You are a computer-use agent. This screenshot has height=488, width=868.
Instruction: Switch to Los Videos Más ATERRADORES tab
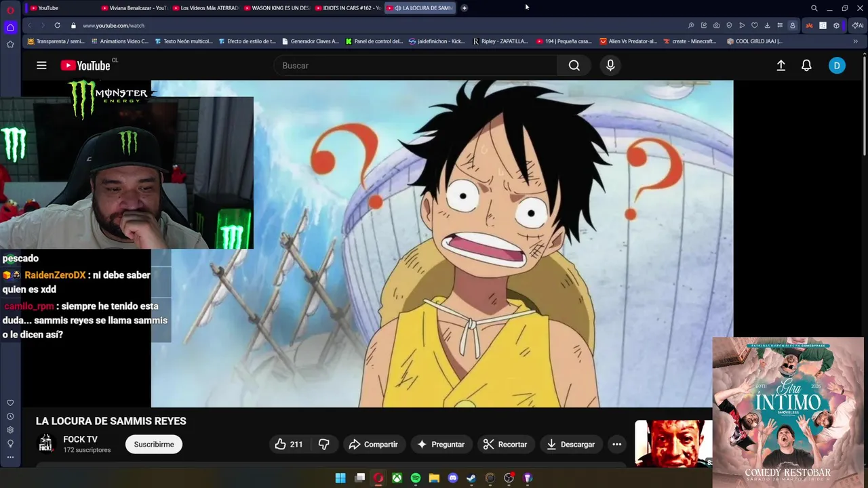click(x=205, y=8)
